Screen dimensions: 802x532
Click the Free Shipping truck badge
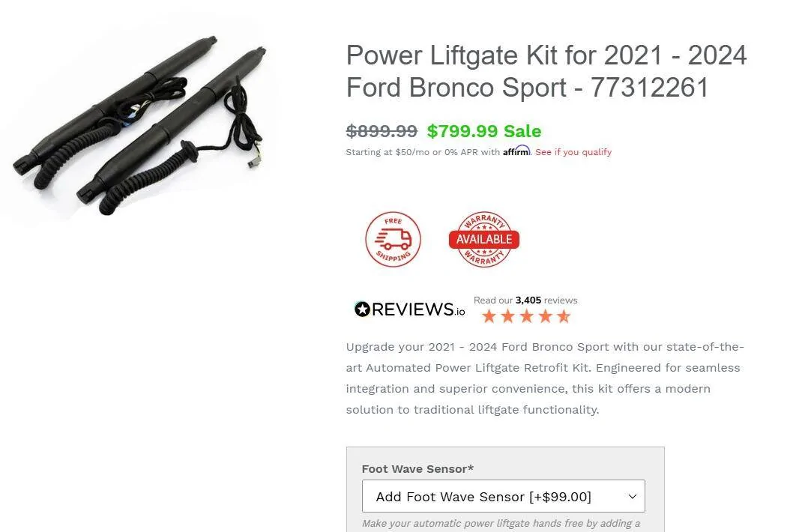click(393, 240)
